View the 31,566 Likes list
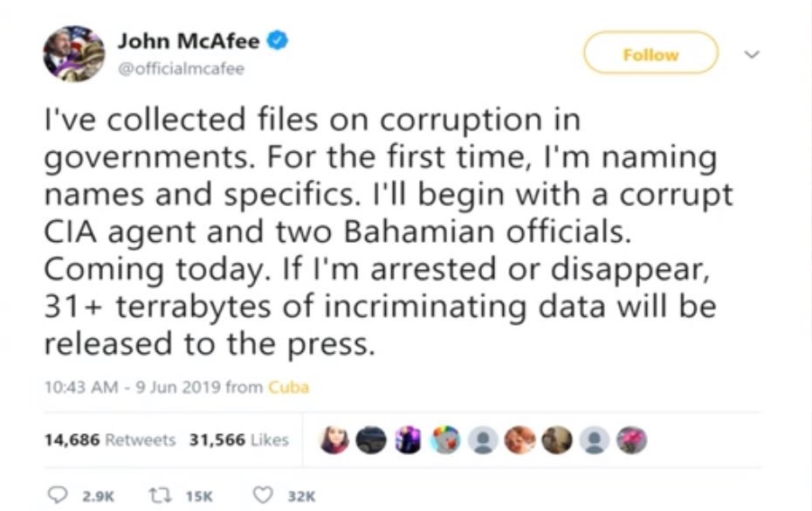 click(x=238, y=439)
